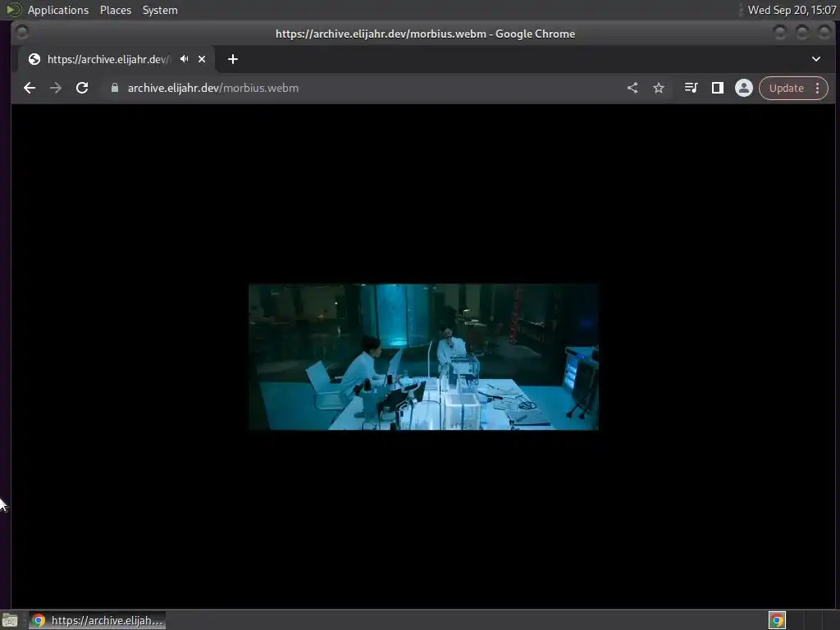Click the Chrome taskbar window button
Image resolution: width=840 pixels, height=630 pixels.
coord(97,620)
